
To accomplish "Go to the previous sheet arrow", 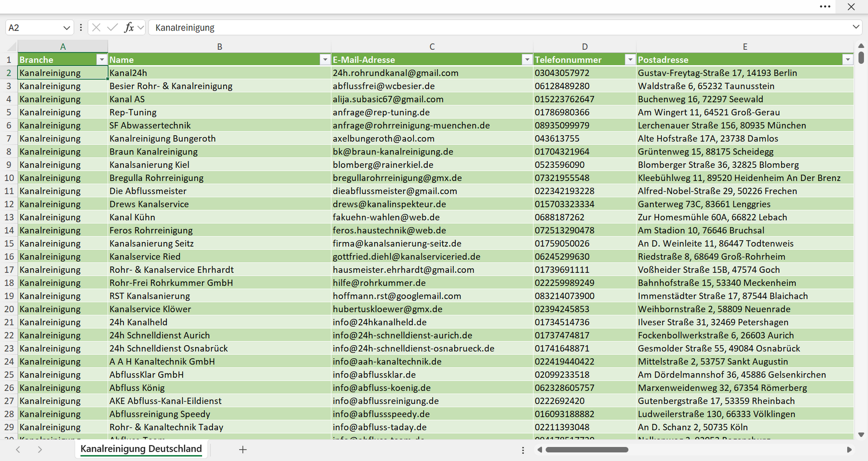I will click(18, 449).
